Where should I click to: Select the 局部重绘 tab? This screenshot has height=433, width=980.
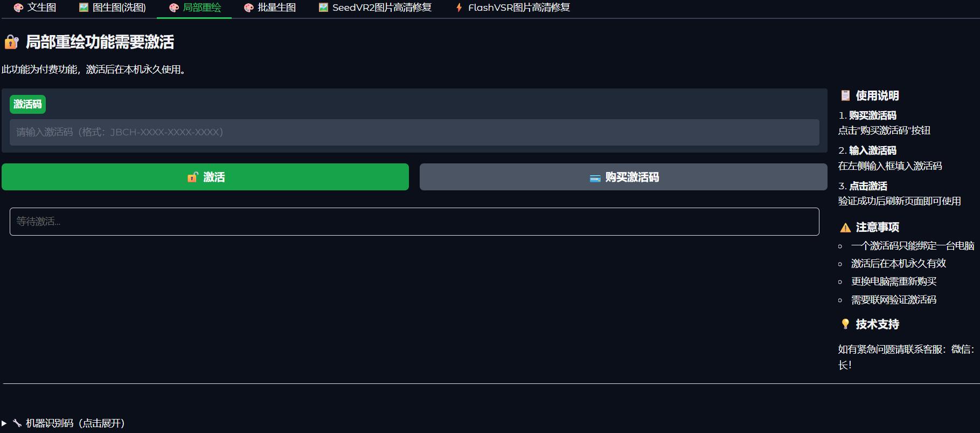(194, 8)
